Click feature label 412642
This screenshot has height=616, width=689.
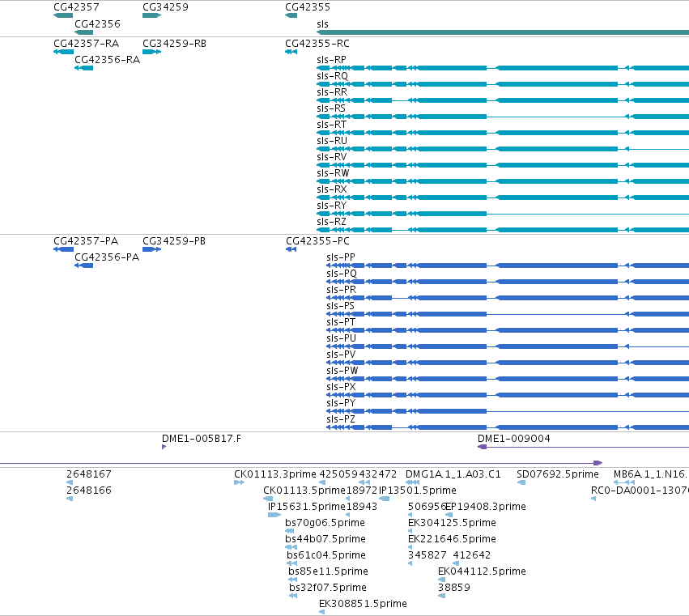pos(471,555)
